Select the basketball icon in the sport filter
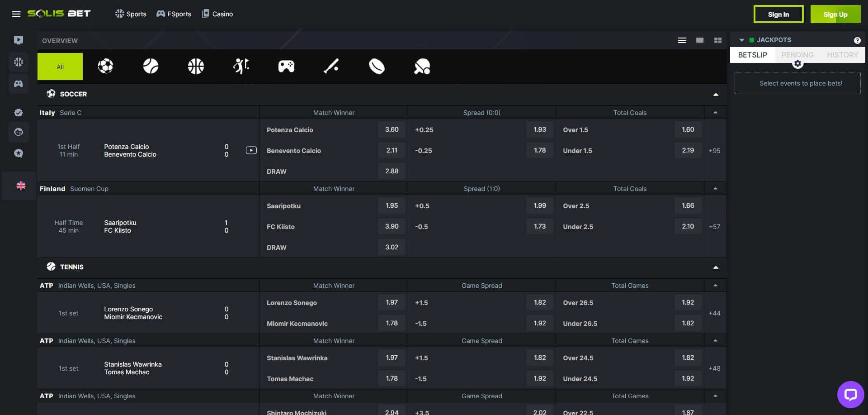 point(196,66)
